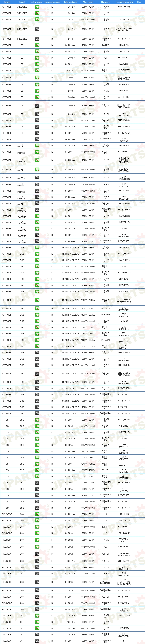Screen dimensions: 145x644
Task: Select diesel icon in C3 Picasso 9HX row
Action: [x=37, y=178]
